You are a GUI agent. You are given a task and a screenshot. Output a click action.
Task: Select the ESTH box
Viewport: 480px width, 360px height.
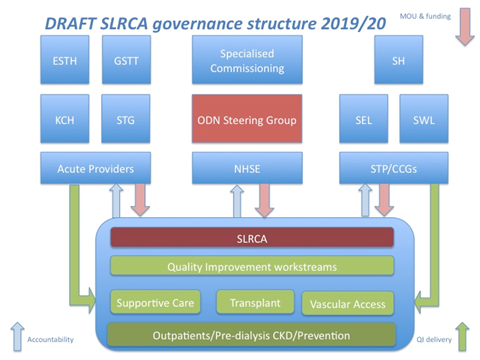(65, 60)
